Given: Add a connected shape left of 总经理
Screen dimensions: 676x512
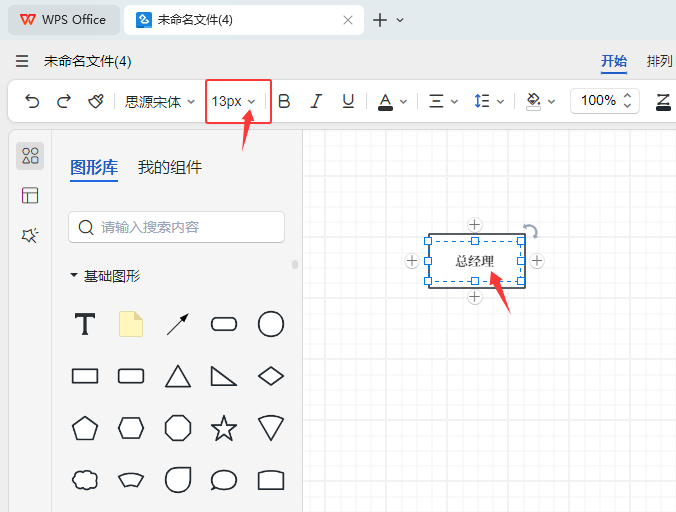Looking at the screenshot, I should 412,261.
